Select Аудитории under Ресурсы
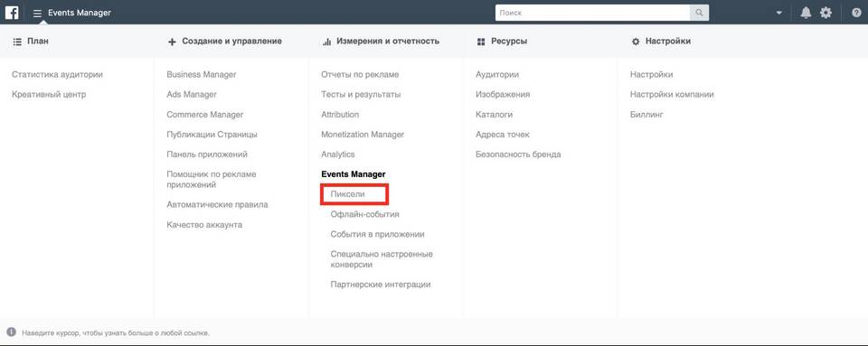The width and height of the screenshot is (868, 346). [497, 75]
